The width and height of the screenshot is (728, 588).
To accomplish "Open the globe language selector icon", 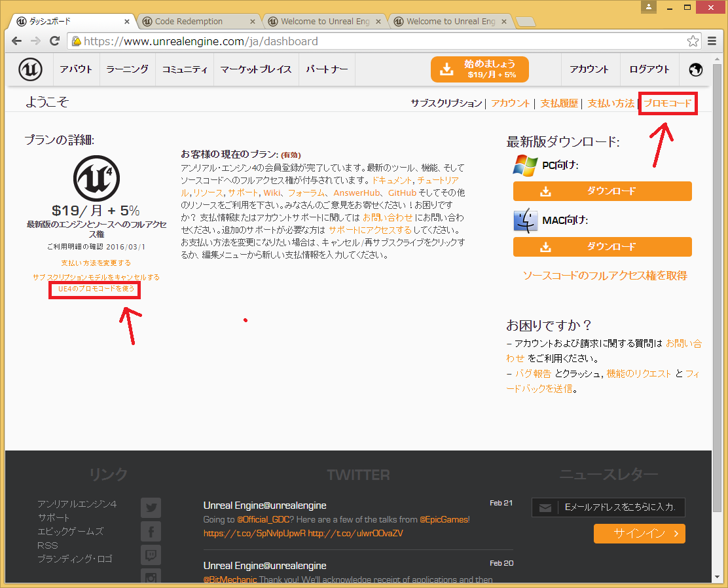I will point(695,69).
